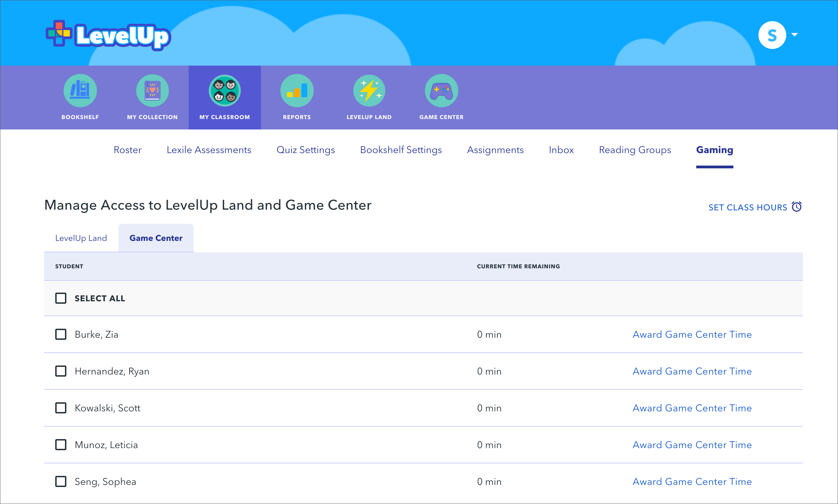Open the Reports bar chart icon

(297, 91)
